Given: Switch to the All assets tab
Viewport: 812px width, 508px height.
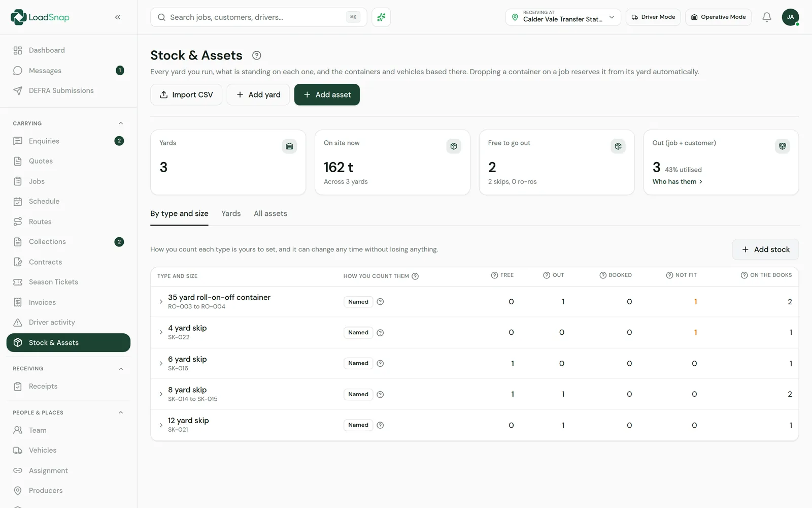Looking at the screenshot, I should pos(270,214).
